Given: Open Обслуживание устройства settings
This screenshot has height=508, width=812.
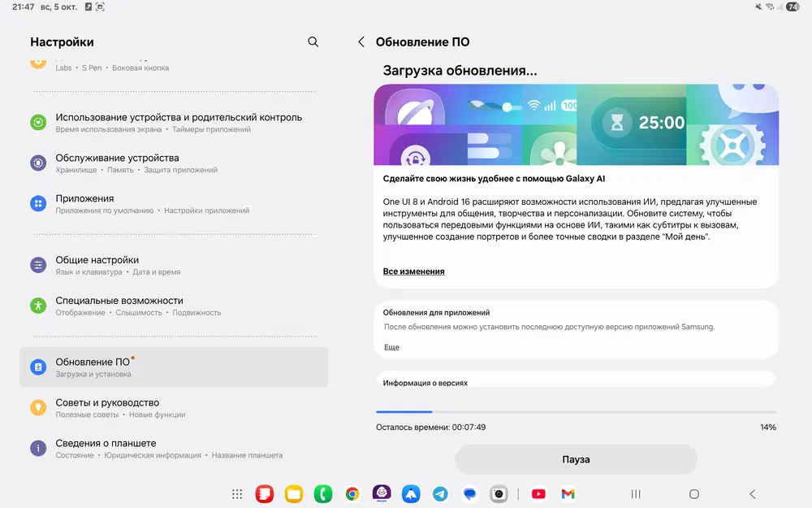Looking at the screenshot, I should tap(174, 163).
